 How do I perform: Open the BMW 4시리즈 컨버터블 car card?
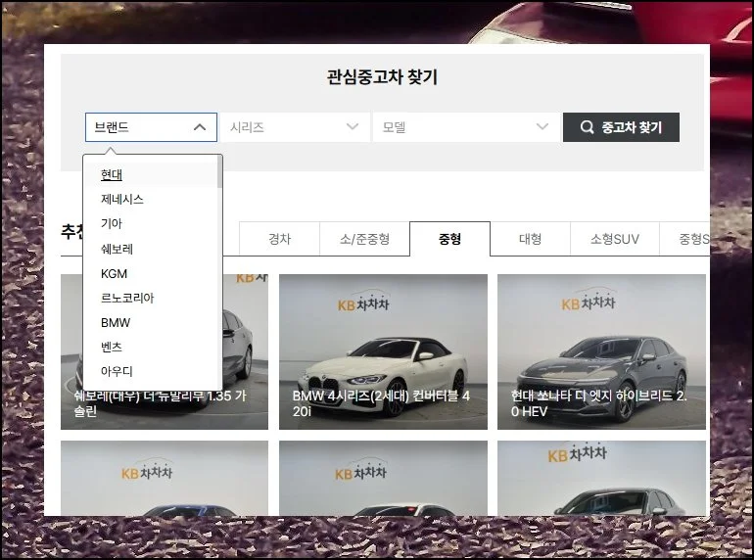[383, 351]
